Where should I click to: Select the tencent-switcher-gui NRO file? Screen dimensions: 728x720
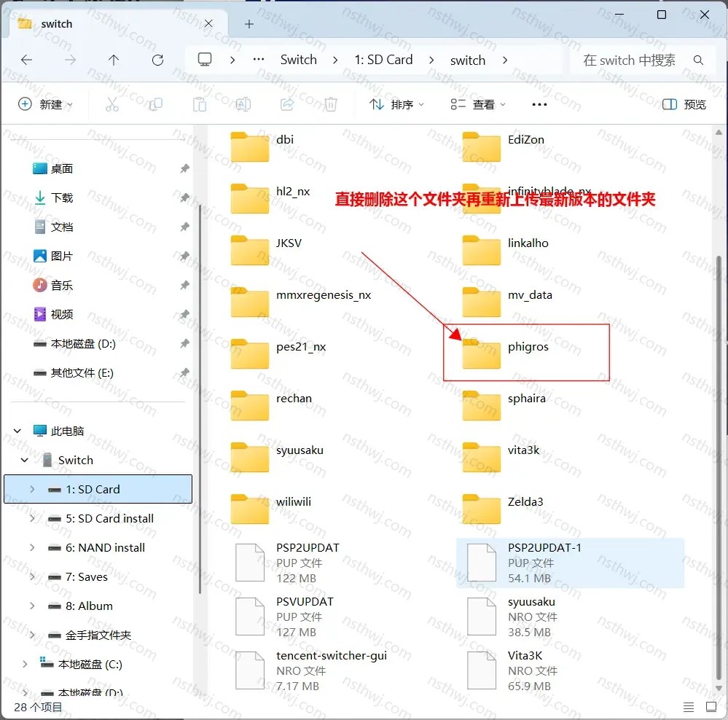pyautogui.click(x=310, y=670)
